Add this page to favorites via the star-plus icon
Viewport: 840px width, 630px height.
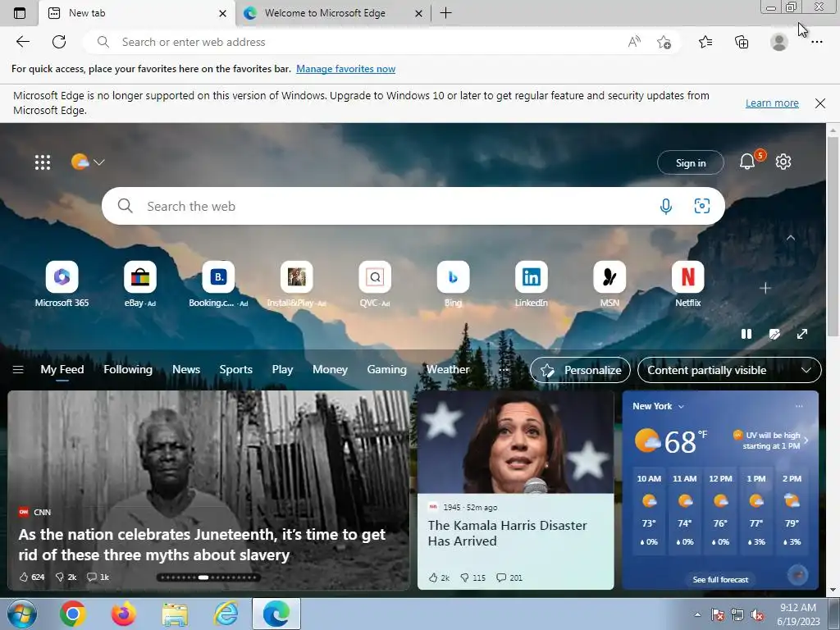(664, 43)
